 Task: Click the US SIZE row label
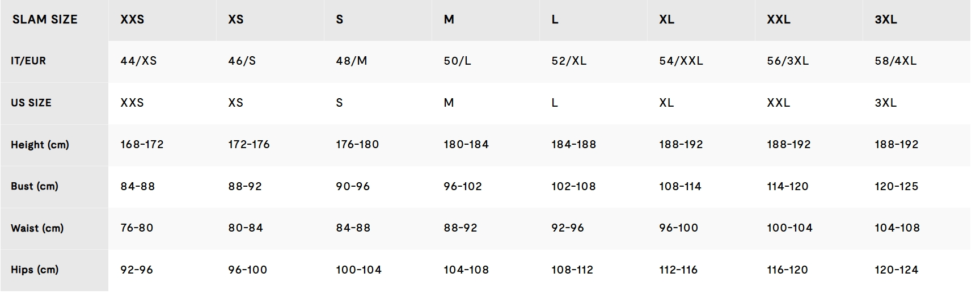31,103
